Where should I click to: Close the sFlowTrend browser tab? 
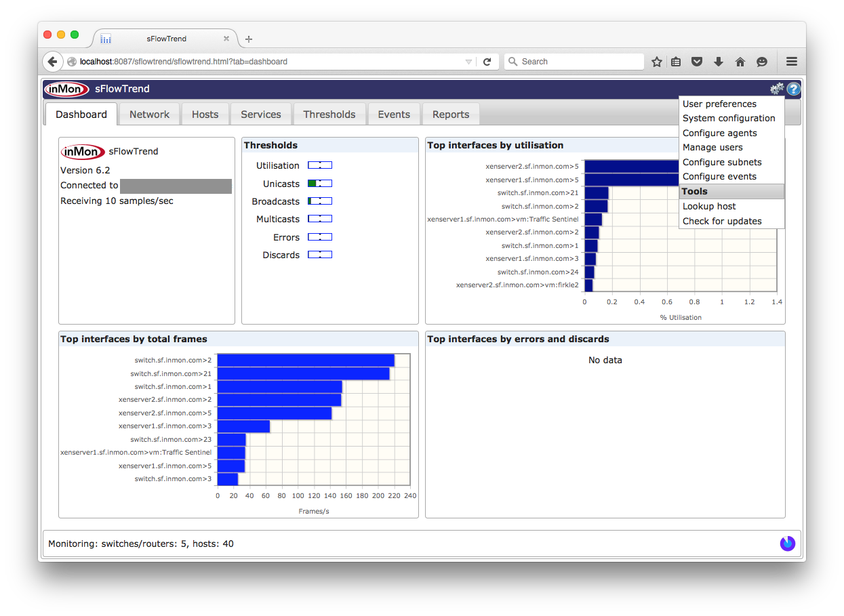(226, 39)
